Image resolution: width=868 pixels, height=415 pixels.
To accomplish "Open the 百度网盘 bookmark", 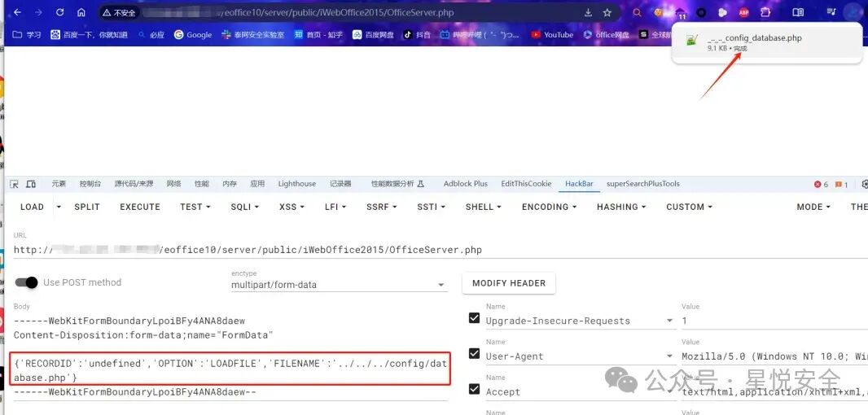I will [x=374, y=34].
